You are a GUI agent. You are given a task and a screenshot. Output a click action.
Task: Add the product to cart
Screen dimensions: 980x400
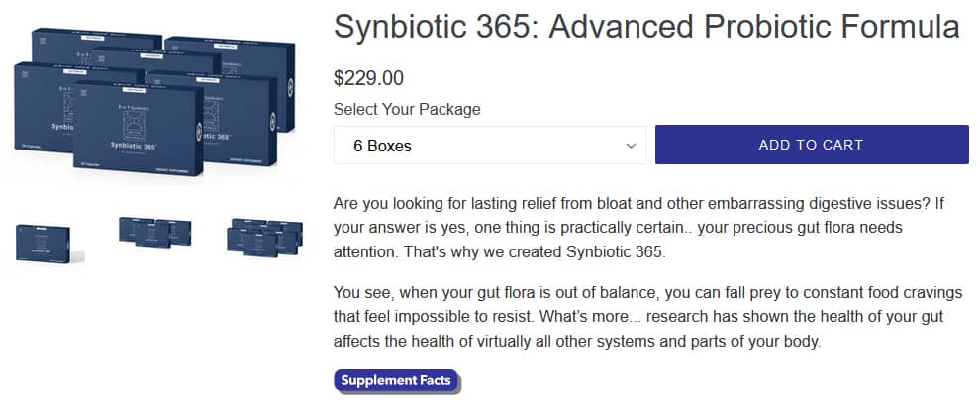(812, 145)
